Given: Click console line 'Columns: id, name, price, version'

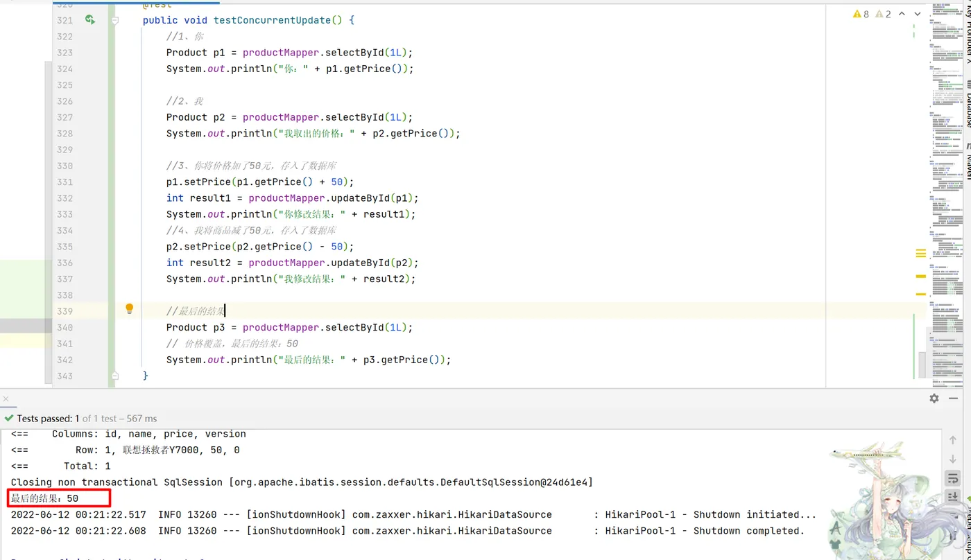Looking at the screenshot, I should click(x=128, y=434).
